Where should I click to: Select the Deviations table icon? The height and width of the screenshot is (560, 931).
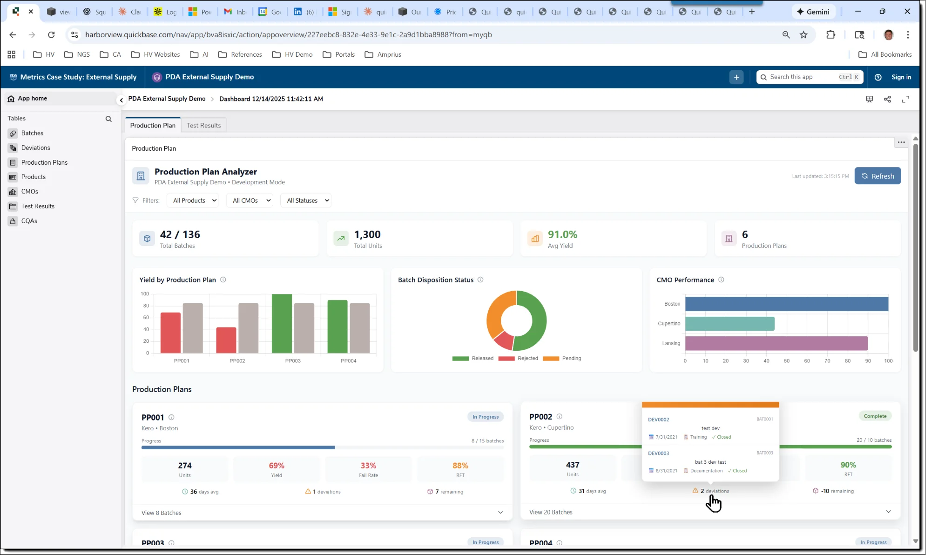13,147
